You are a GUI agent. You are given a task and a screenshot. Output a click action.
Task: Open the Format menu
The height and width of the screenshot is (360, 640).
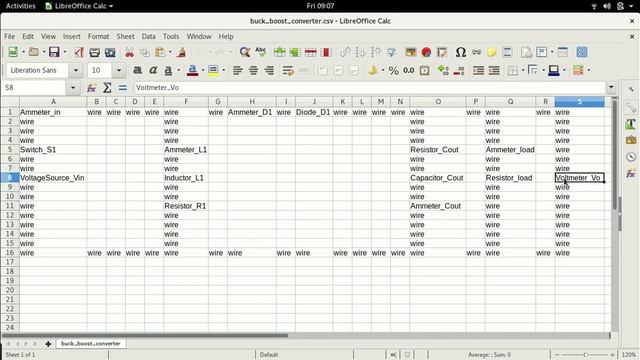(x=98, y=36)
